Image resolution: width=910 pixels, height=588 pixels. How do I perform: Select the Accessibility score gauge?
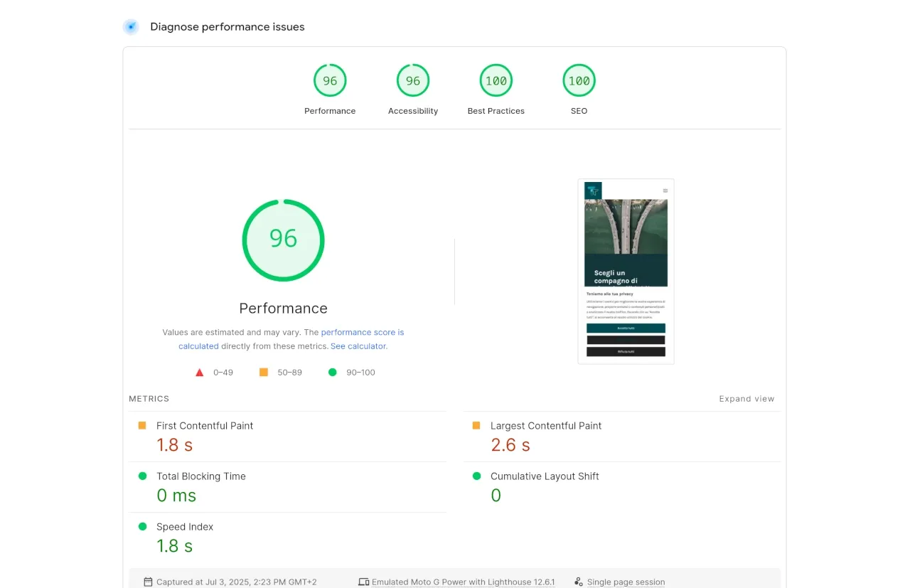[413, 90]
